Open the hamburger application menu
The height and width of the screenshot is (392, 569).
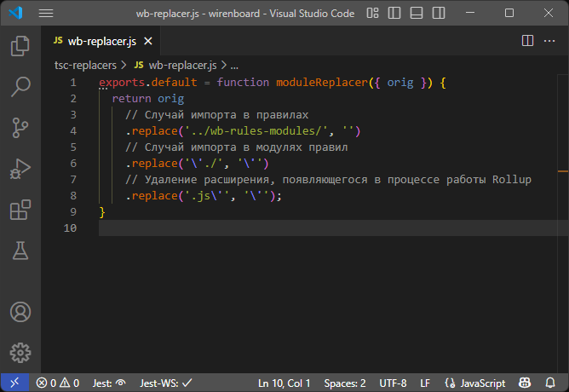[46, 14]
